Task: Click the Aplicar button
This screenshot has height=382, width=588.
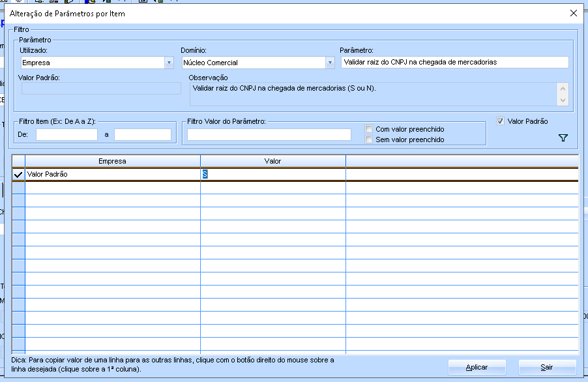Action: (477, 368)
